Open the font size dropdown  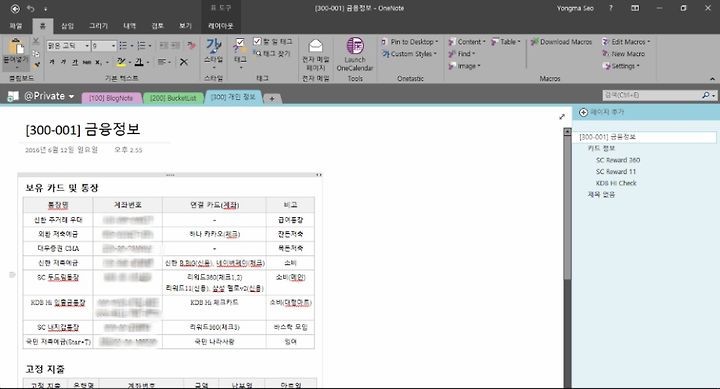point(113,46)
